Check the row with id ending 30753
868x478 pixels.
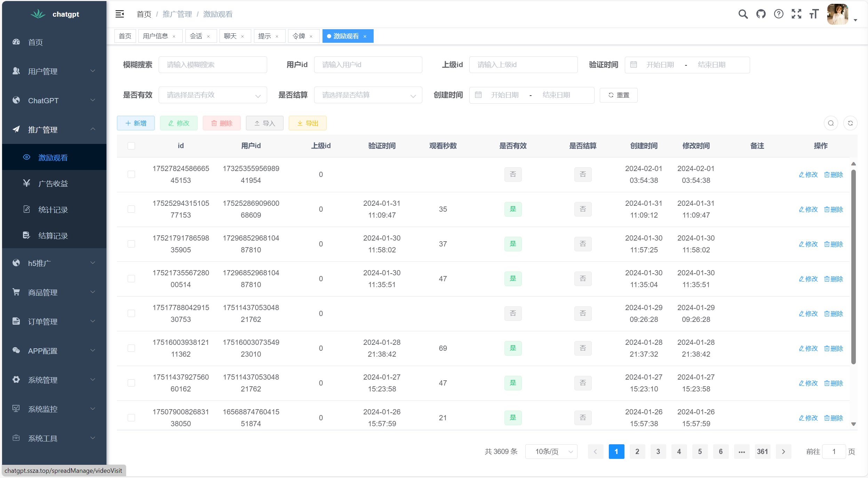(x=131, y=313)
